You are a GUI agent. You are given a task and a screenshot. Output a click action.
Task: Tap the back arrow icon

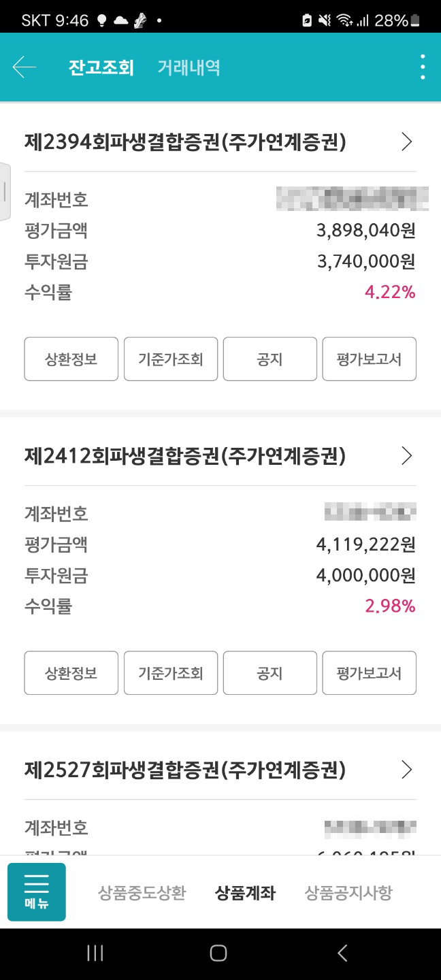click(24, 67)
